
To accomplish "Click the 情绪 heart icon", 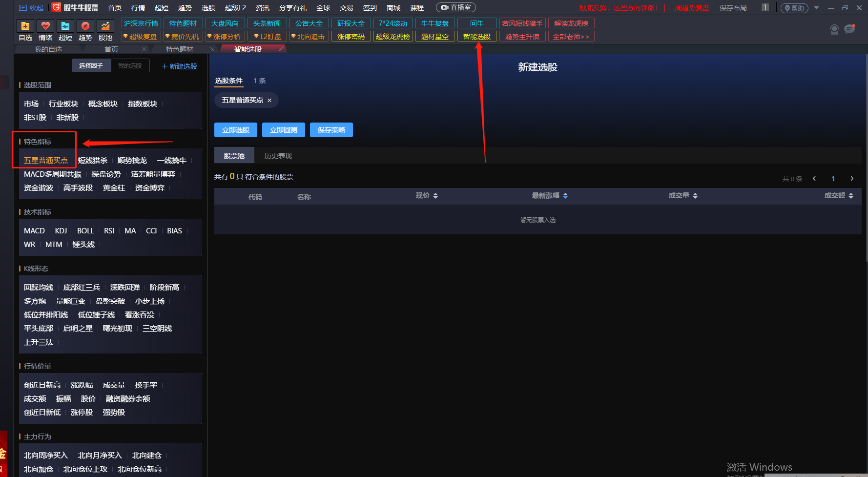I will click(x=45, y=26).
